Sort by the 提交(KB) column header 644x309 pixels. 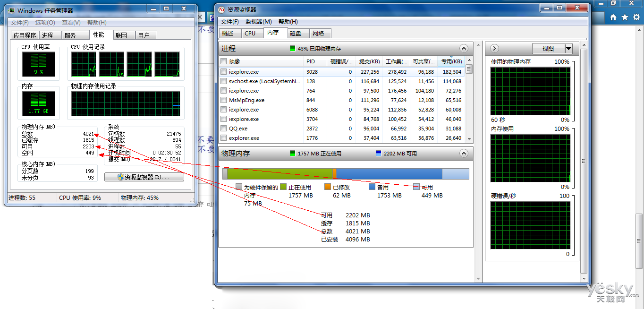pyautogui.click(x=368, y=61)
